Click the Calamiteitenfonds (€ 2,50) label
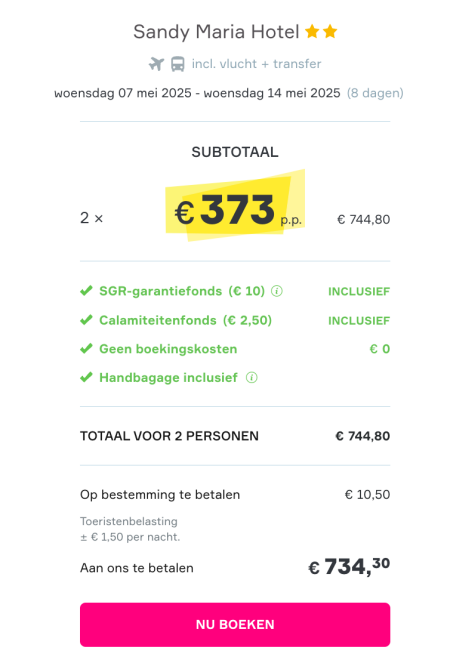 pos(185,320)
